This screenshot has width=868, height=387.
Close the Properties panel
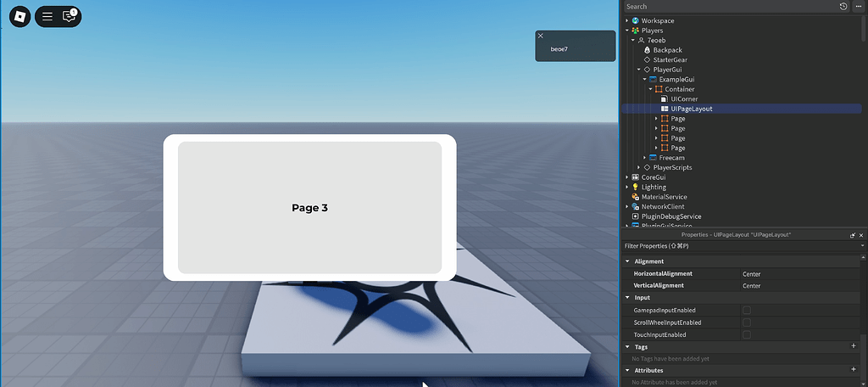coord(861,235)
